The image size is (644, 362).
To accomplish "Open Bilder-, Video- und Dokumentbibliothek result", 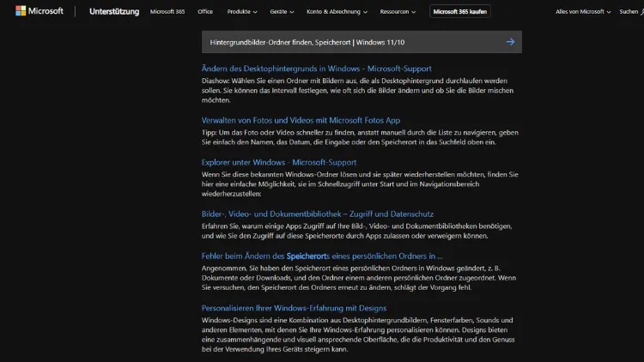I will (318, 214).
